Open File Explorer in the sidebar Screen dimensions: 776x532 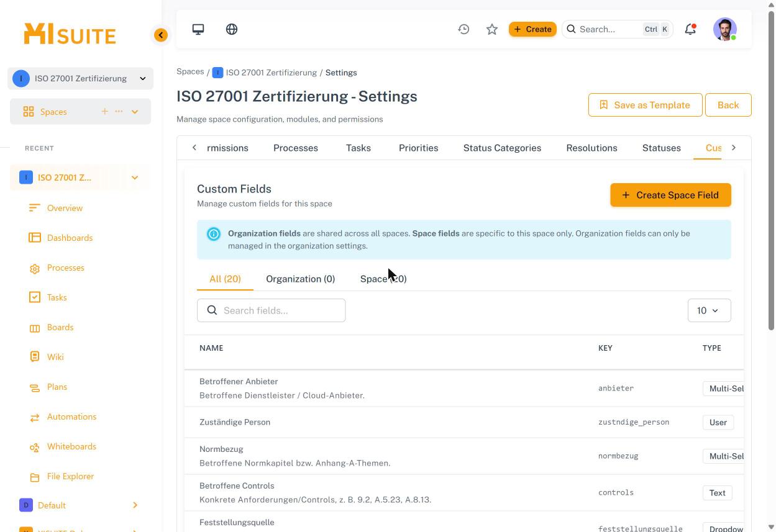coord(70,476)
